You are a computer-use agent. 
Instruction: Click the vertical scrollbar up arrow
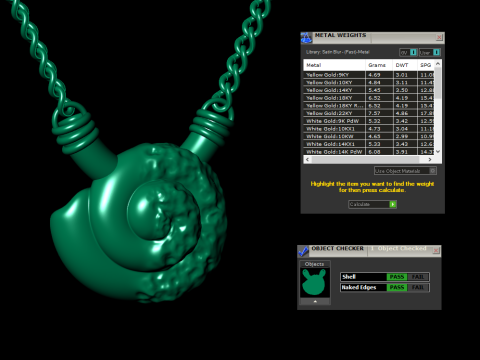point(438,63)
